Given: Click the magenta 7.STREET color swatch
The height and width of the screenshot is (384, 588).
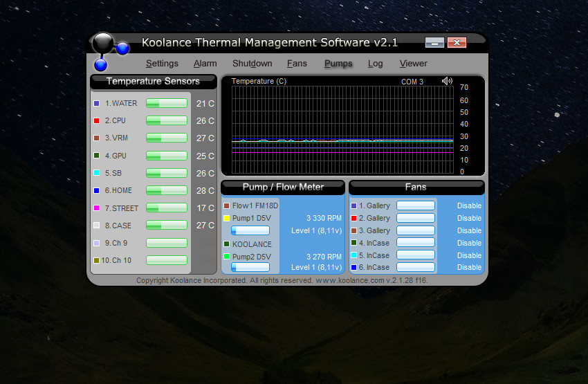Looking at the screenshot, I should [x=96, y=208].
